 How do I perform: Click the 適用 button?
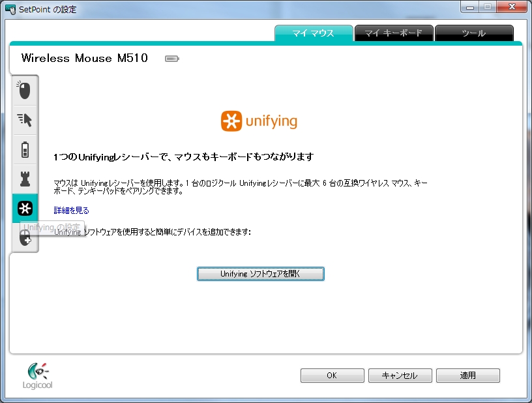coord(468,376)
